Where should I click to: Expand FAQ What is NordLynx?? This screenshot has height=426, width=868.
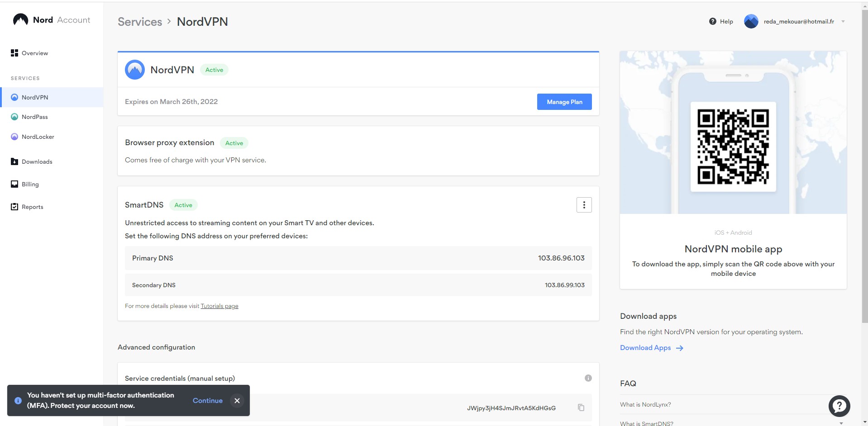pos(645,404)
